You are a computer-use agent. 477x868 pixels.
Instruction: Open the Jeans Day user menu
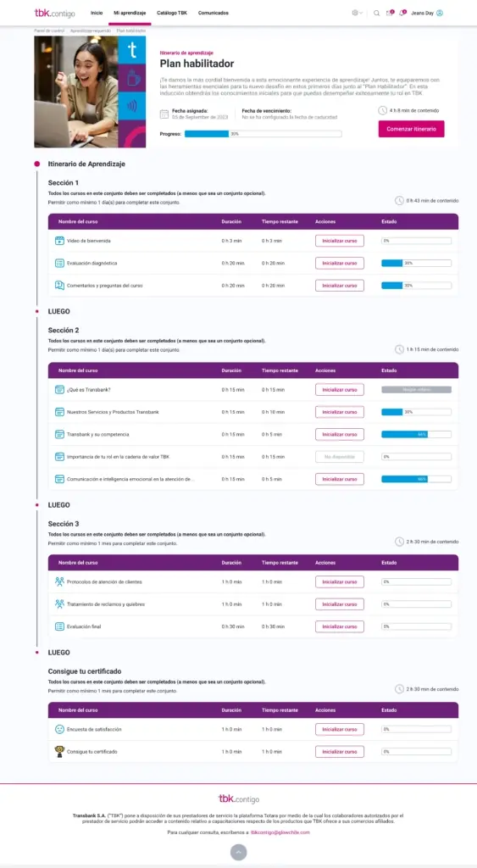[x=427, y=13]
